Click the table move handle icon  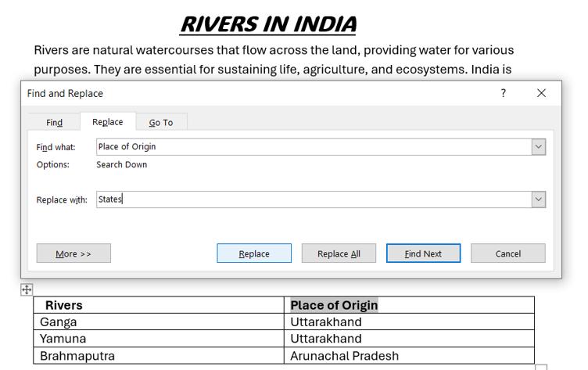[27, 289]
